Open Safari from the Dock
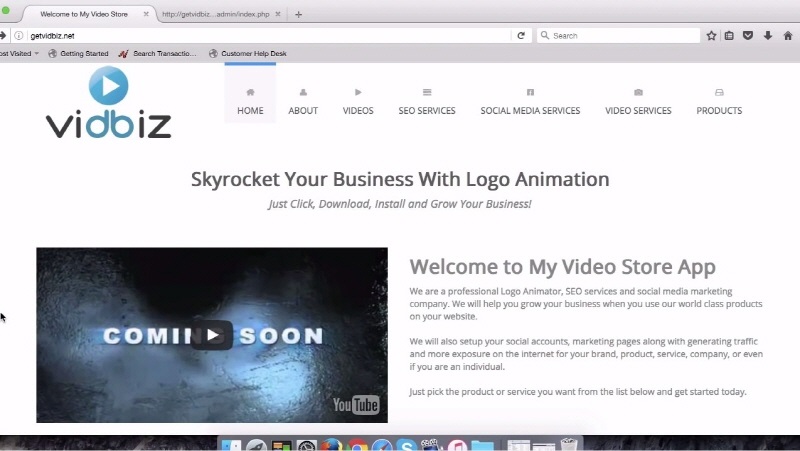 (x=382, y=445)
